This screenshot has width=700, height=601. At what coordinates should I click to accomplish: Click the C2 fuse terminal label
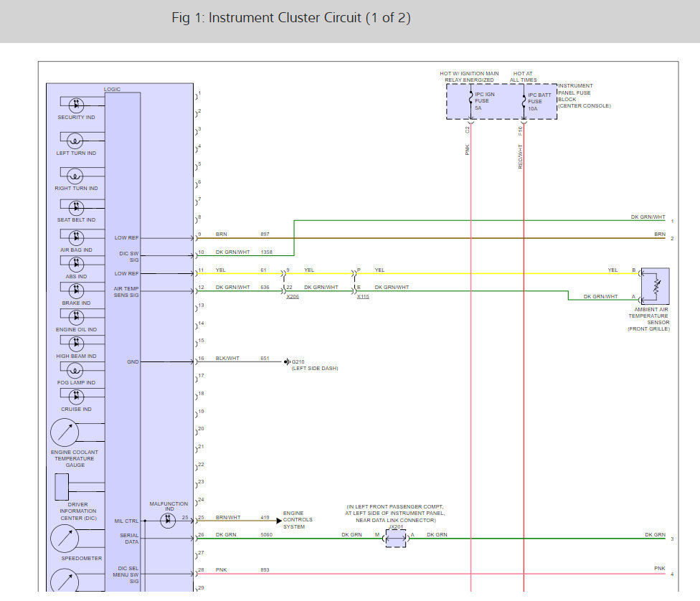[468, 130]
